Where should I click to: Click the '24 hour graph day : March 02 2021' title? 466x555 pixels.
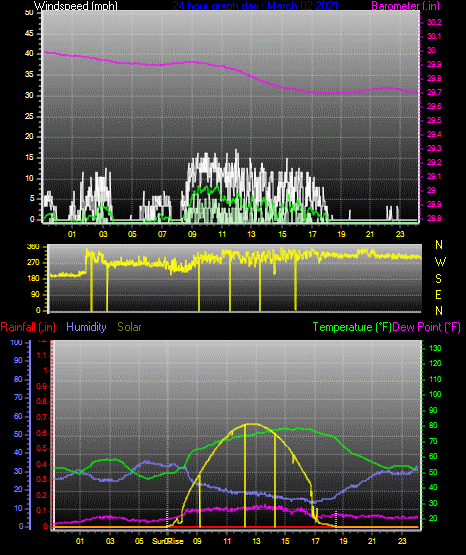255,6
